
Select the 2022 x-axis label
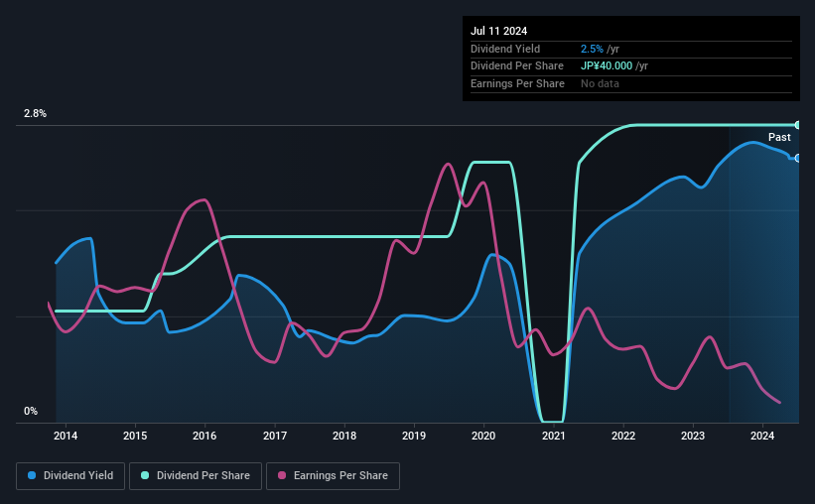tap(623, 436)
